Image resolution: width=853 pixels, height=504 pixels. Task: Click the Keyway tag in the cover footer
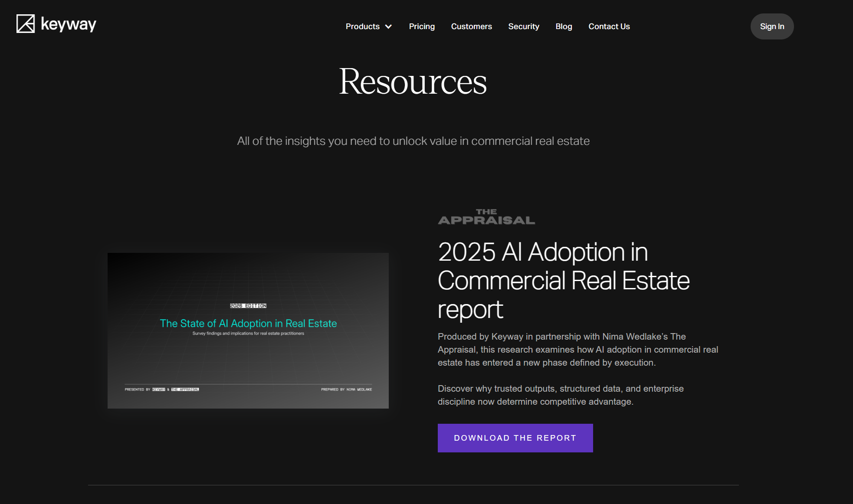tap(158, 389)
